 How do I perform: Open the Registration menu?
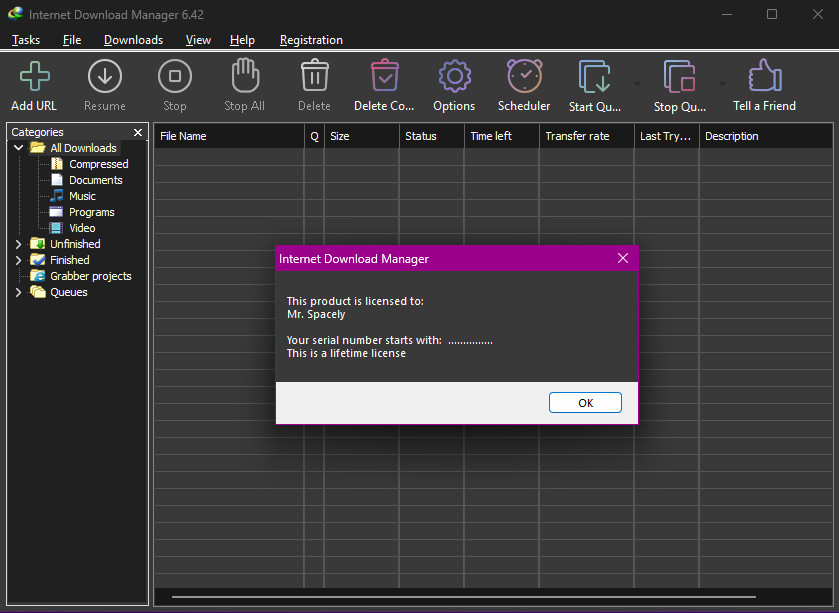click(x=311, y=40)
